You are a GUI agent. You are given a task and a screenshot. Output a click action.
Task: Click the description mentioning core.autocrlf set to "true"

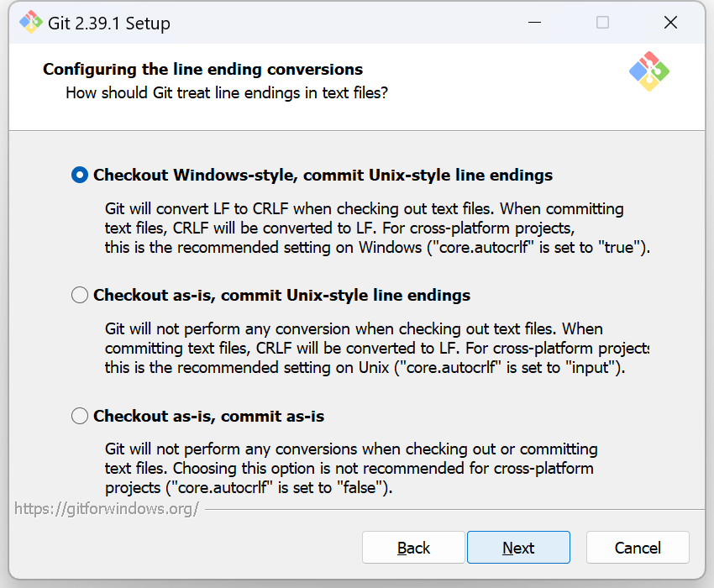pos(377,228)
